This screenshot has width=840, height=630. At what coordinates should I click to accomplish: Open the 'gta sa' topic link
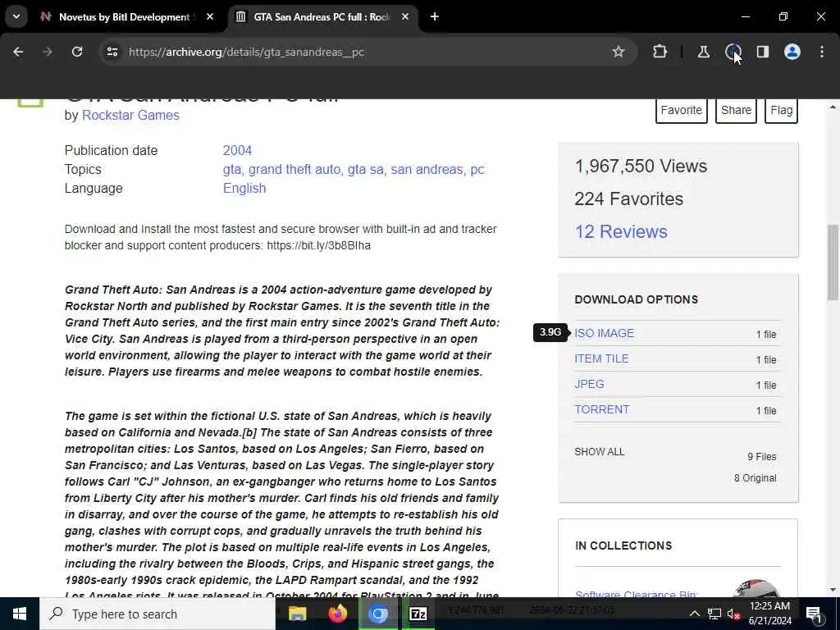365,170
